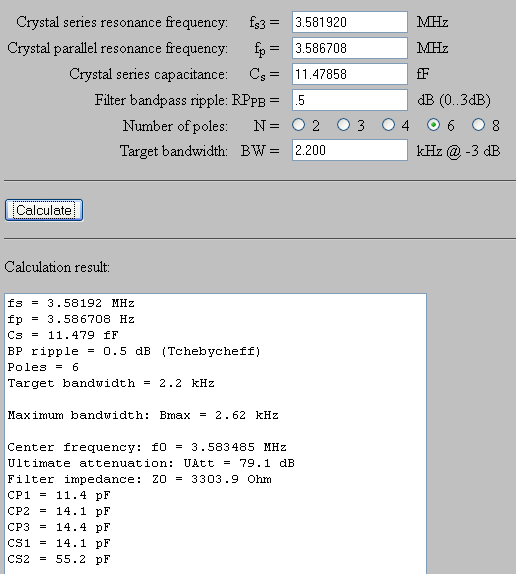Click the CP3 = 14.4 pF result line
Screen dimensions: 516x574
tap(59, 527)
